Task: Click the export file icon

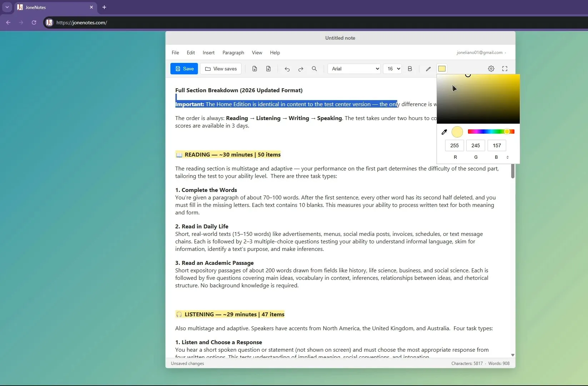Action: (268, 69)
